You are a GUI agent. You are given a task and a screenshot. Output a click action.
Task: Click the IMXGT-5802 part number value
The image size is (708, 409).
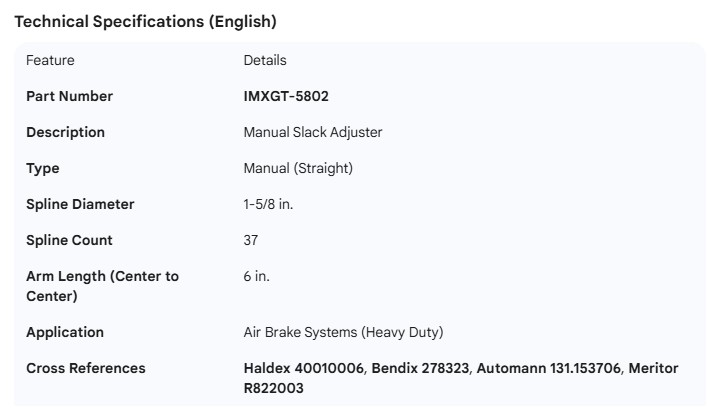point(286,96)
